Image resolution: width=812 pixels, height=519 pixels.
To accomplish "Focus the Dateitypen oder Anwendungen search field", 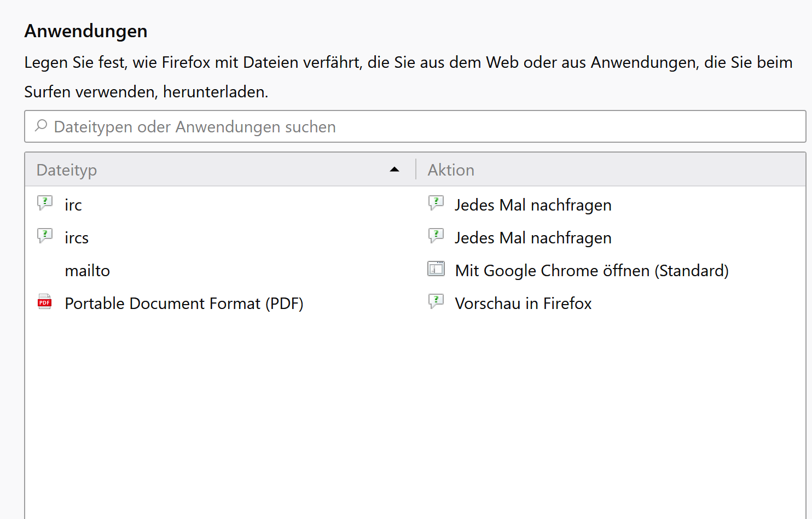I will (x=416, y=127).
